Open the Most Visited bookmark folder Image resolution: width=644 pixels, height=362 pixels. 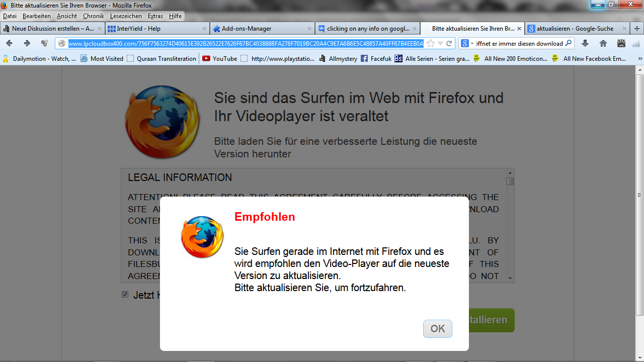(102, 58)
